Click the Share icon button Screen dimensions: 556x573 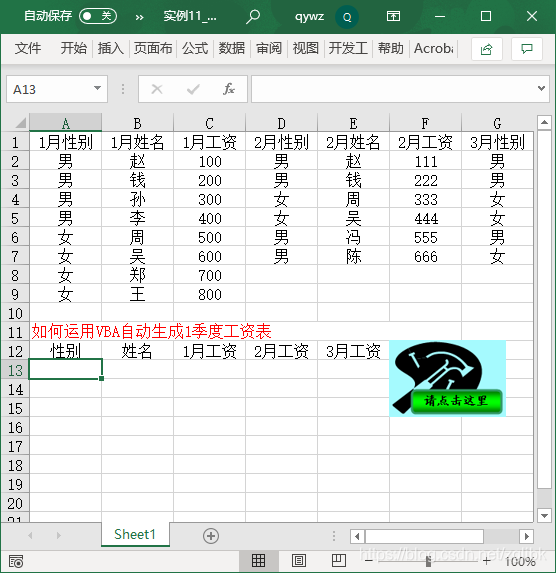[487, 49]
